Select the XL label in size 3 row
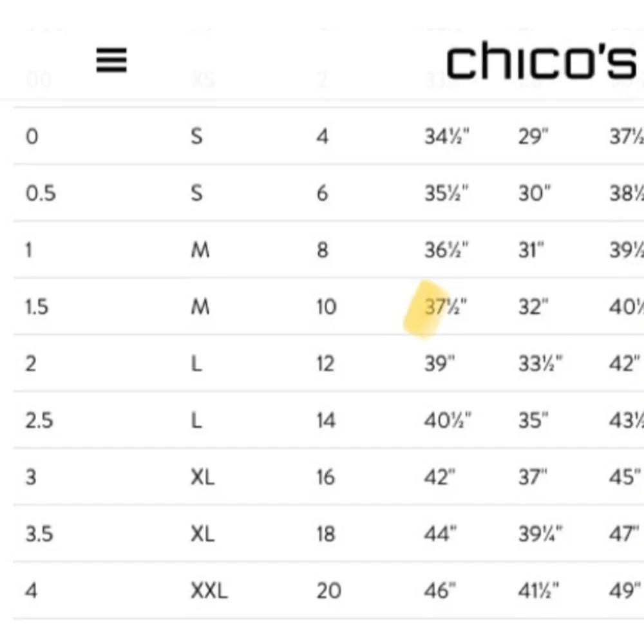 202,477
